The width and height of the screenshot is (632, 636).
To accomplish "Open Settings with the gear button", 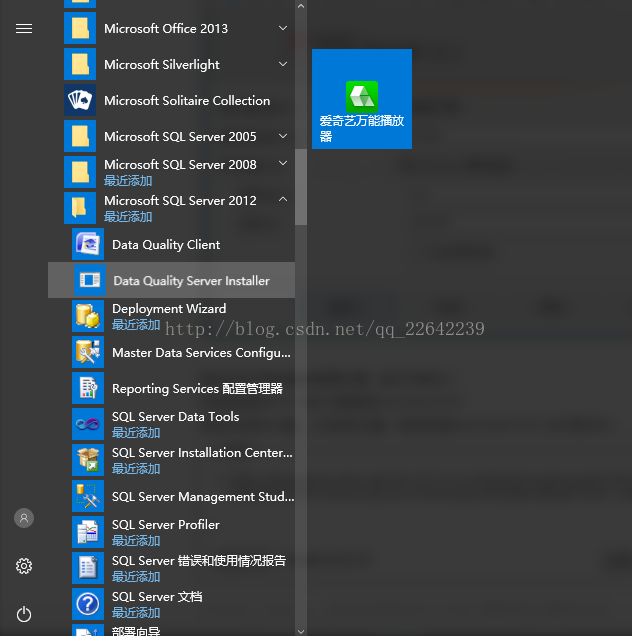I will click(24, 566).
